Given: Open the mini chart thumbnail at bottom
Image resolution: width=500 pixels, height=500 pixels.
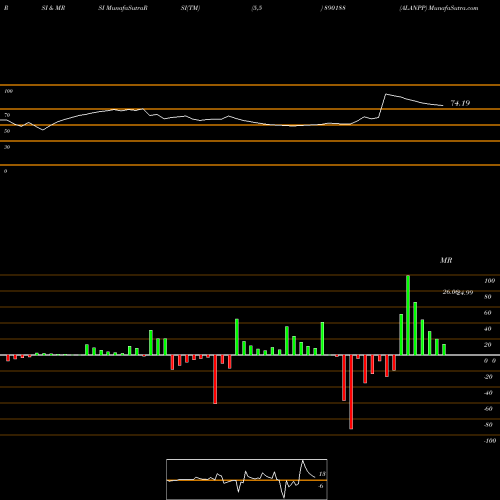Looking at the screenshot, I should pos(247,479).
